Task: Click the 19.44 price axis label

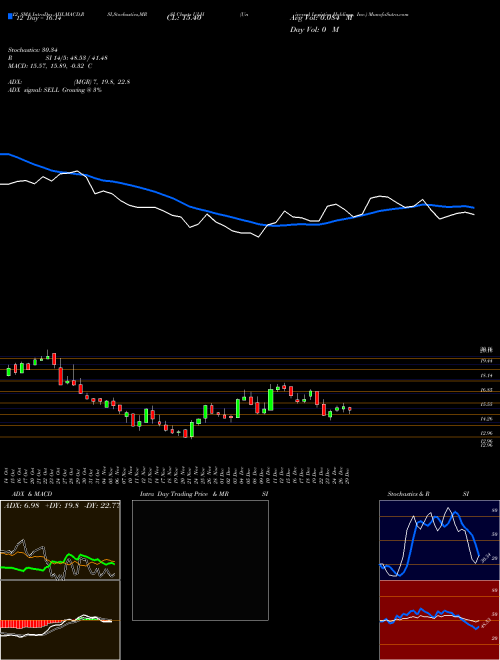Action: (486, 361)
